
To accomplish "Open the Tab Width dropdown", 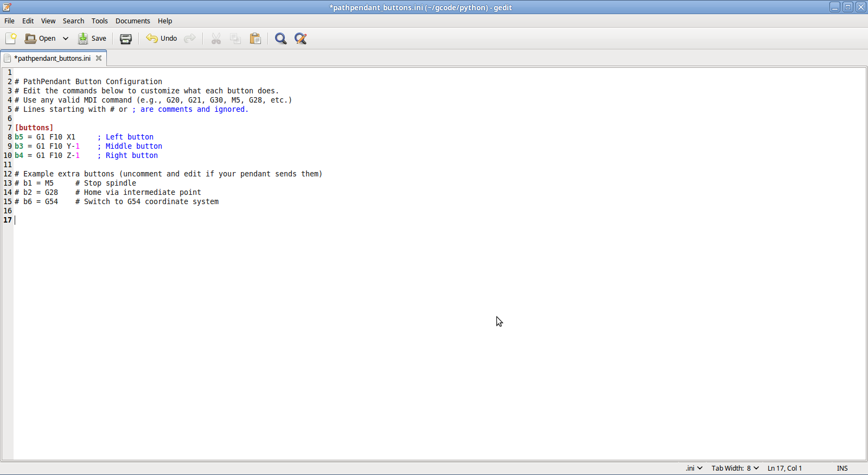I will tap(735, 468).
